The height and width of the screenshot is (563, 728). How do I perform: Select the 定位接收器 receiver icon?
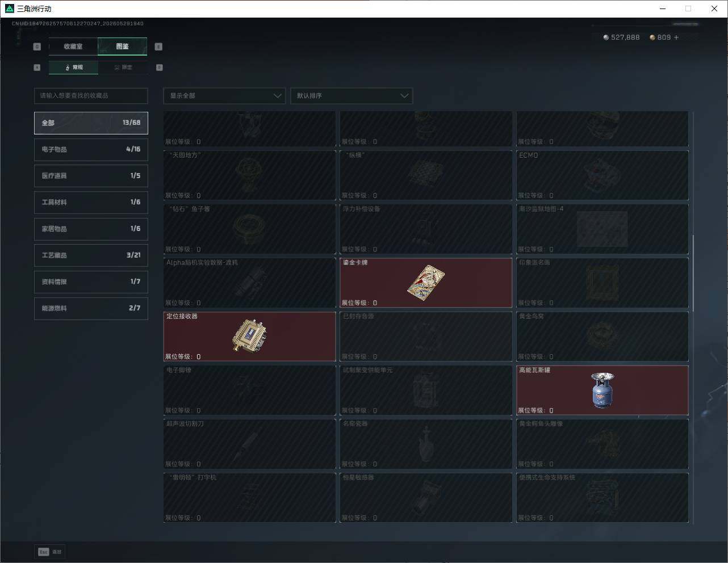[x=250, y=335]
